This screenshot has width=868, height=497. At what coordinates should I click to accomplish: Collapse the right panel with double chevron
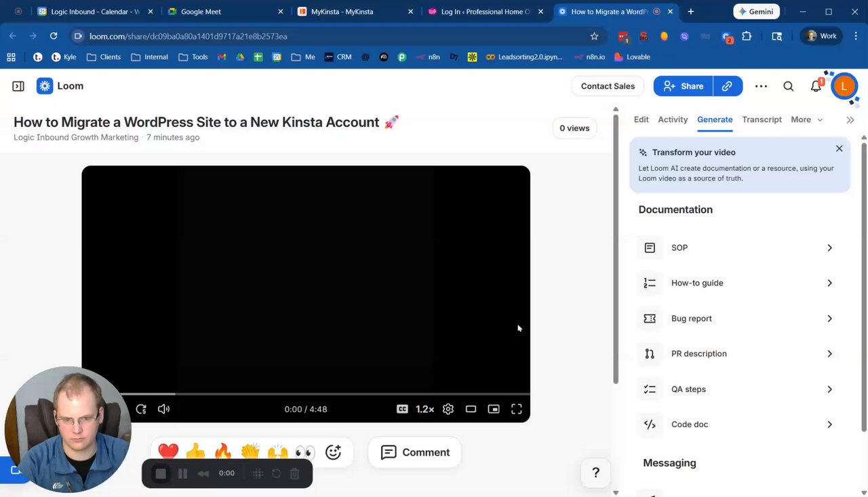pos(850,120)
